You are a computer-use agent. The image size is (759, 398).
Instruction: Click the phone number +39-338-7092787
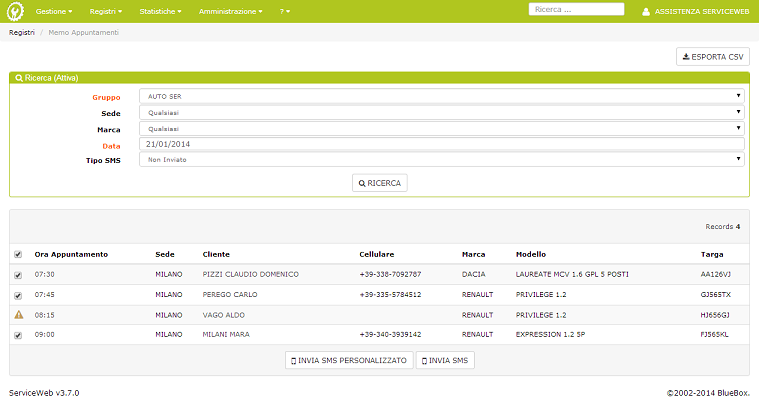click(x=390, y=274)
